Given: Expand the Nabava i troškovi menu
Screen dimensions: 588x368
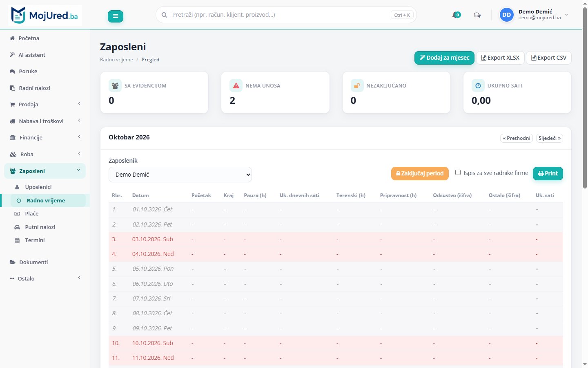Looking at the screenshot, I should coord(45,121).
